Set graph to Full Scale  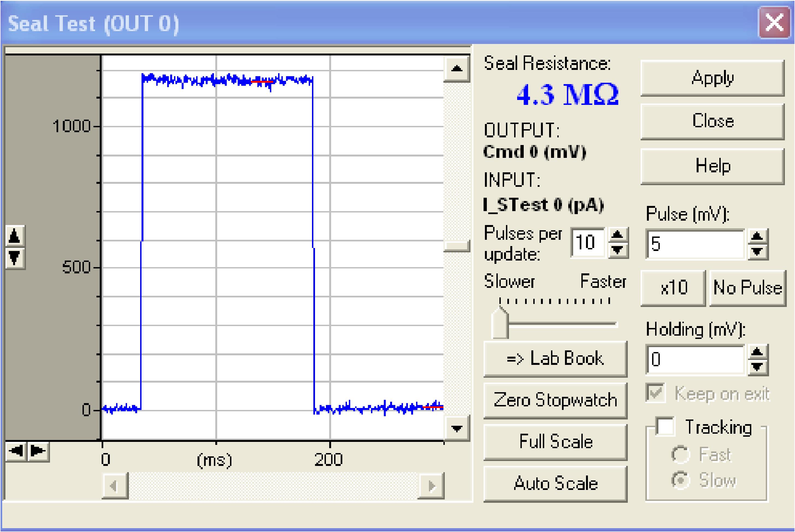point(555,442)
